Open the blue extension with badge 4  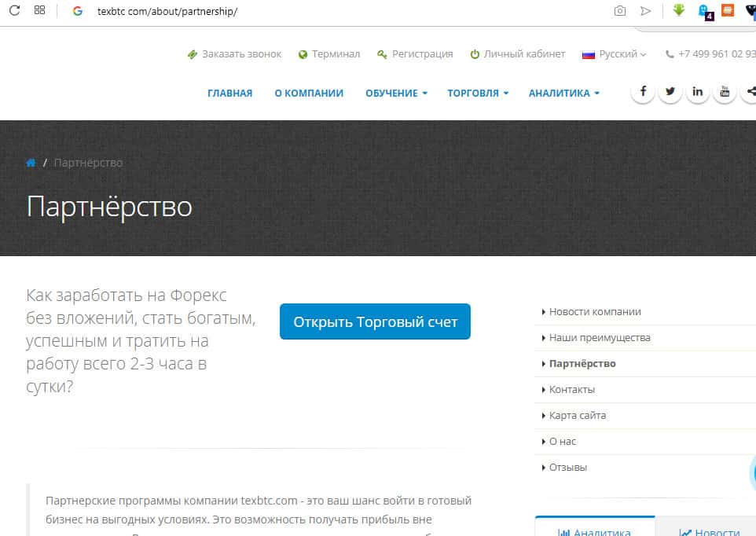(706, 12)
